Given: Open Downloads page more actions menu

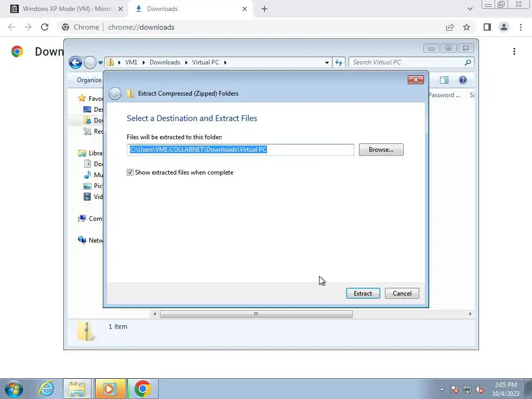Looking at the screenshot, I should pos(514,51).
